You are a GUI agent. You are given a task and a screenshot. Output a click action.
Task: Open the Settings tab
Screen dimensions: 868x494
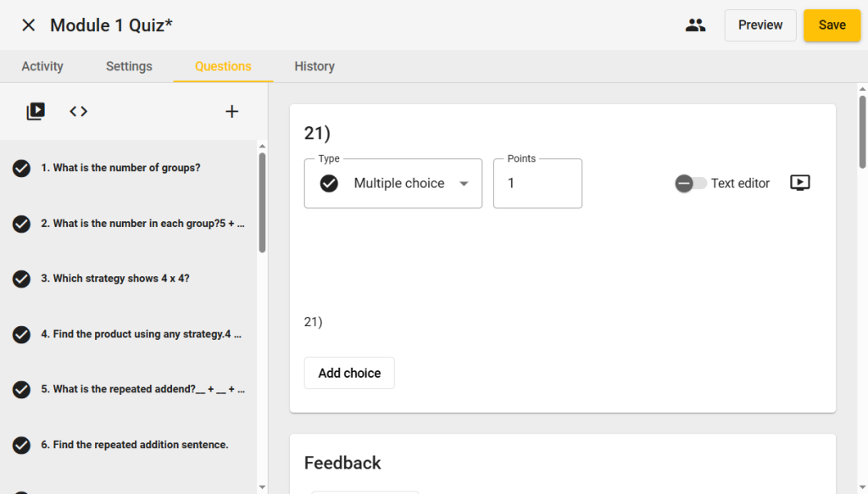pos(129,66)
